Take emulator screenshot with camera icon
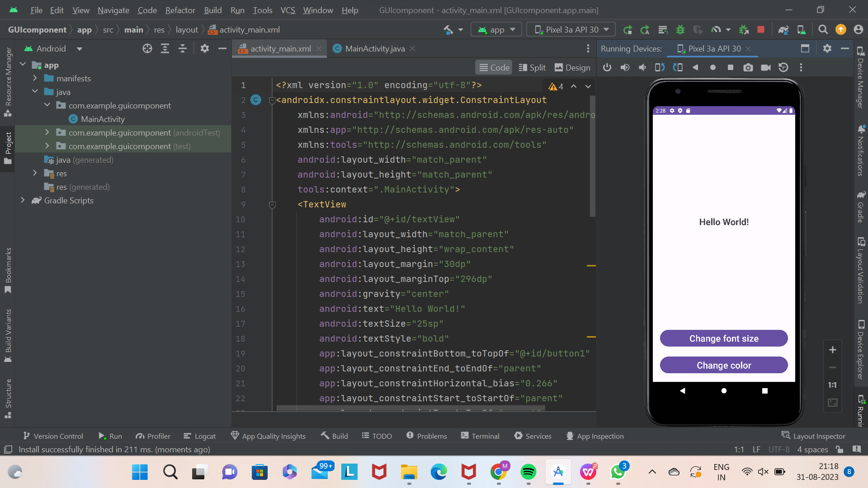 click(x=748, y=67)
